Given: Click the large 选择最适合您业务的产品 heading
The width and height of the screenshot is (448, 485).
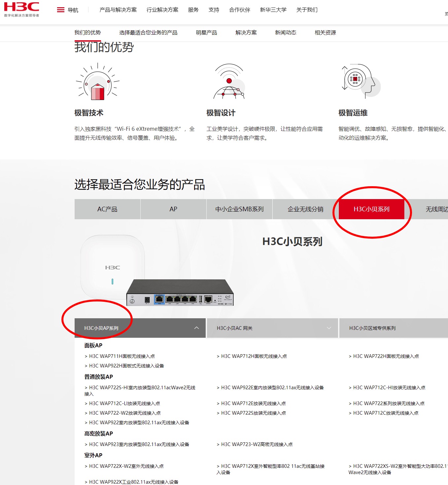Looking at the screenshot, I should [x=140, y=185].
